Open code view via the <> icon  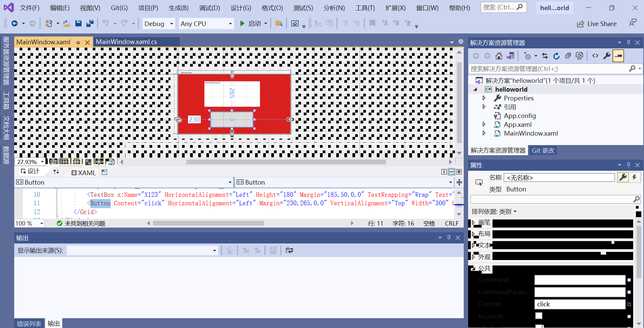595,55
